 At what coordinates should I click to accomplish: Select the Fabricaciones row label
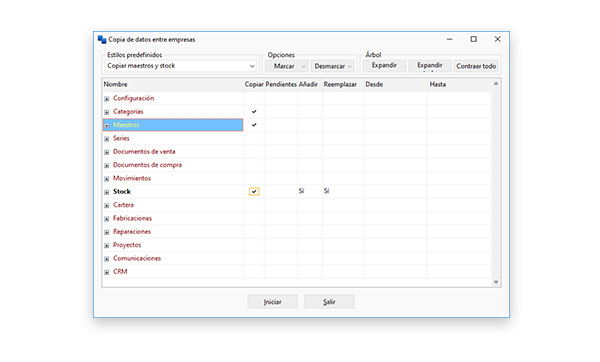point(132,219)
